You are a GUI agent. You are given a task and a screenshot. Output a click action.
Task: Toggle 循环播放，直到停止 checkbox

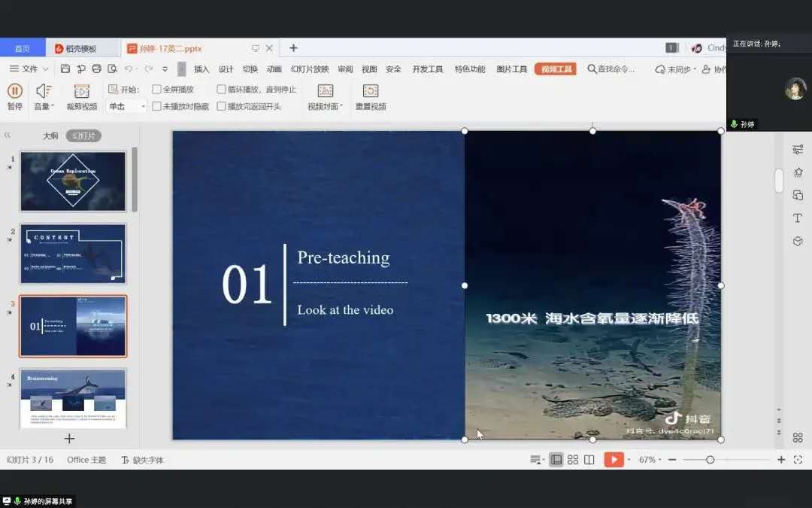click(222, 90)
